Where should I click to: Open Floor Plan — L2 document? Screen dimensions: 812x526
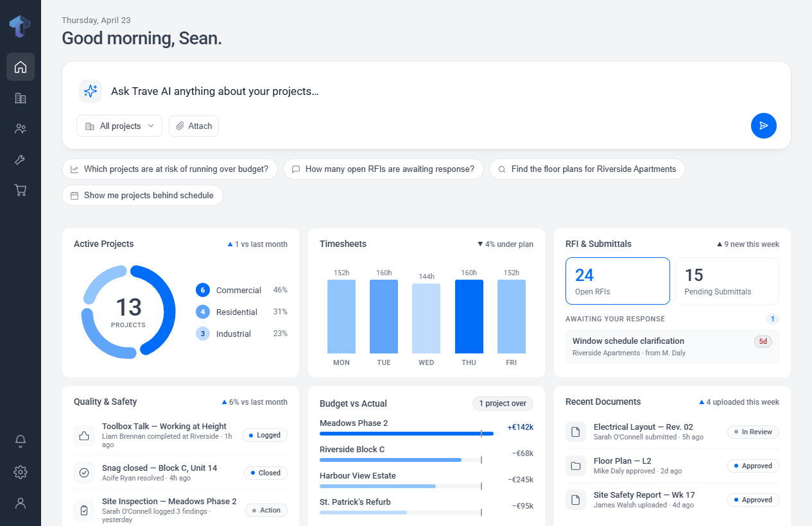(x=672, y=466)
